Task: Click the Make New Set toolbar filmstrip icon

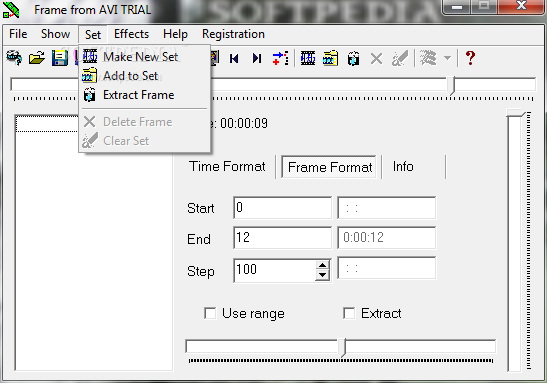Action: coord(308,58)
